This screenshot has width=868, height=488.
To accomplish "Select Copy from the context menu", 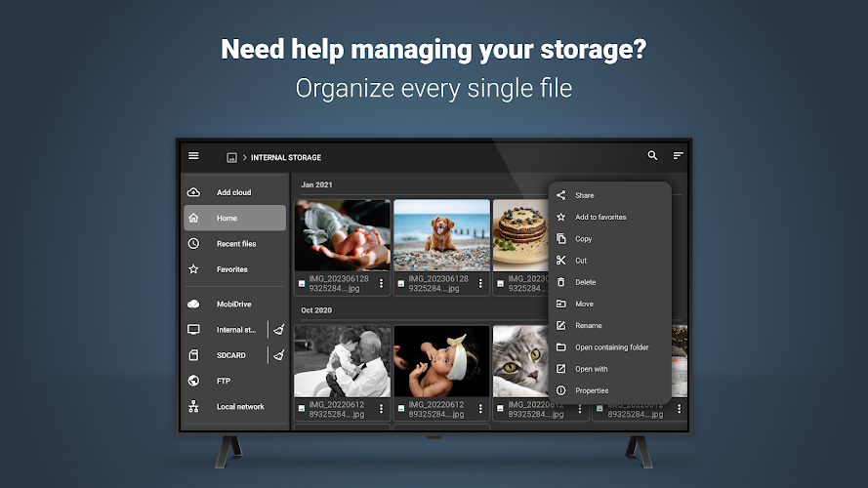I will click(x=610, y=238).
